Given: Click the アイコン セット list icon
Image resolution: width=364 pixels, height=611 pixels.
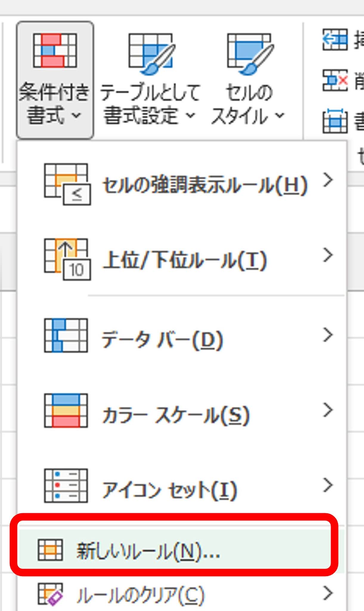Looking at the screenshot, I should pos(66,486).
